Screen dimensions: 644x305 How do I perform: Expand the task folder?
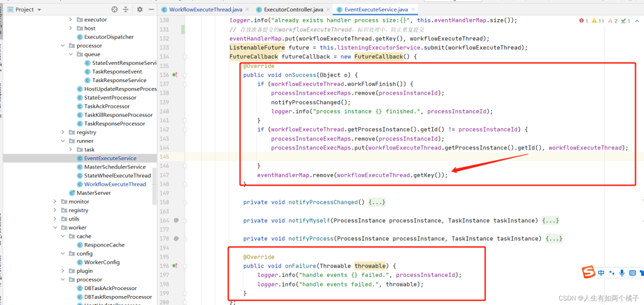[x=70, y=150]
